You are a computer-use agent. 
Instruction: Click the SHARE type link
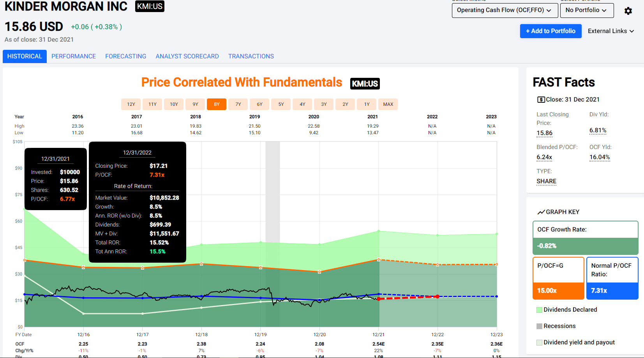tap(546, 181)
